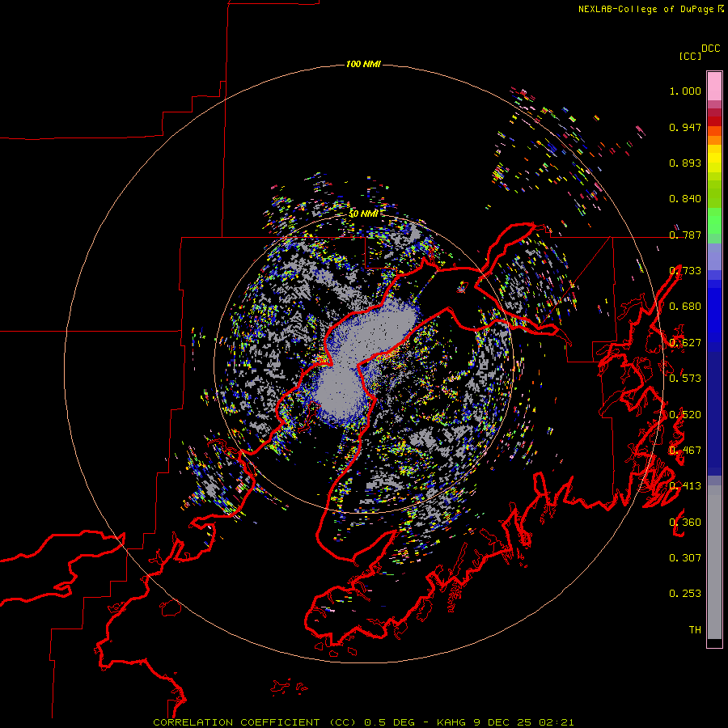Click the 0.413 color scale value
The width and height of the screenshot is (728, 728).
coord(685,486)
